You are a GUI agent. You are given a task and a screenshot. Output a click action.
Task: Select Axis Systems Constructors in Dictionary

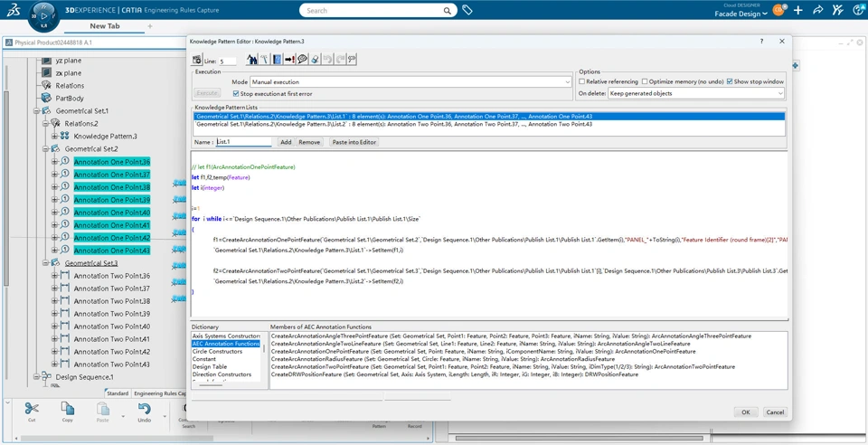click(226, 336)
